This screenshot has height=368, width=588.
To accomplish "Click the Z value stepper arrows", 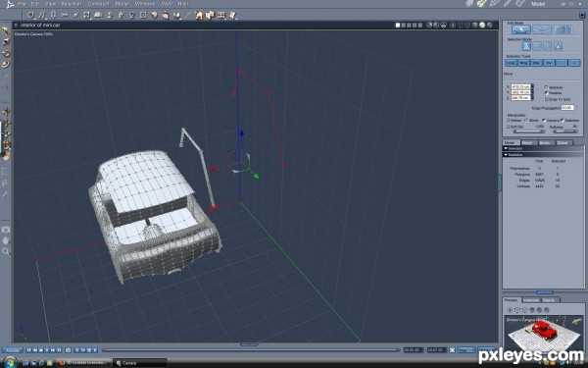I will [x=532, y=97].
